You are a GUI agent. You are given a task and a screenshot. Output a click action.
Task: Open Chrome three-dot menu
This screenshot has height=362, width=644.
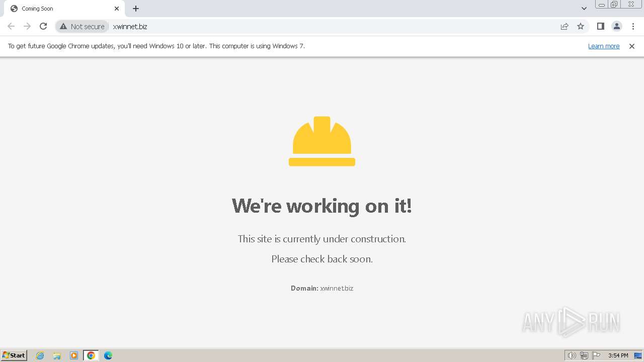[633, 26]
